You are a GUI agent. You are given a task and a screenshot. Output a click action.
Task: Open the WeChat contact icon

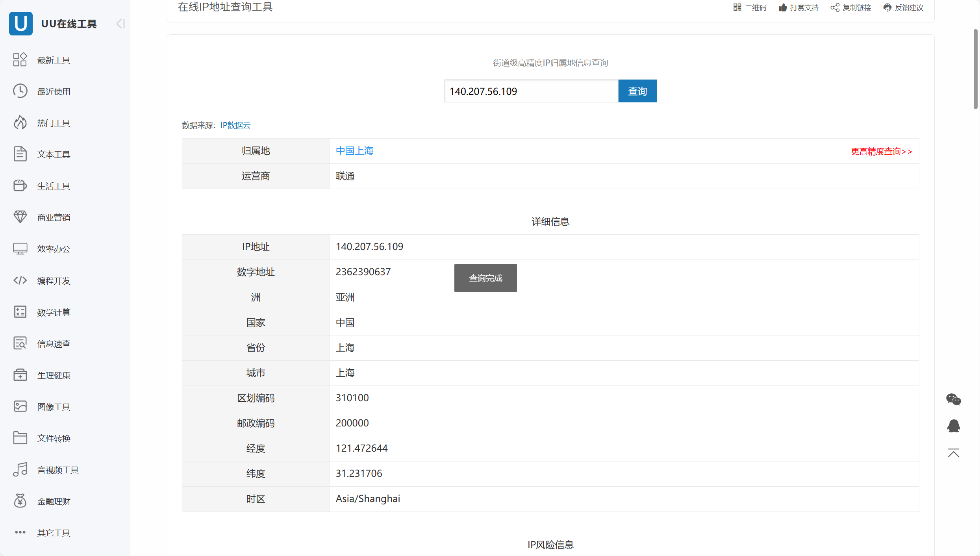(x=953, y=399)
